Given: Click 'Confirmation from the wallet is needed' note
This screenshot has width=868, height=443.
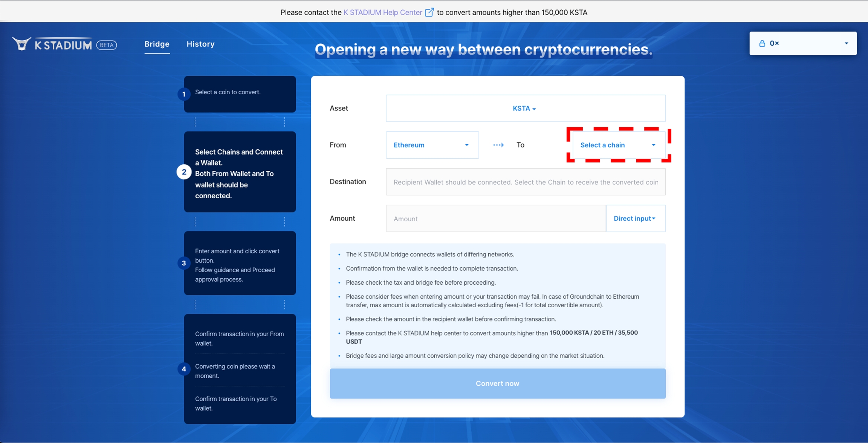Looking at the screenshot, I should pos(432,268).
